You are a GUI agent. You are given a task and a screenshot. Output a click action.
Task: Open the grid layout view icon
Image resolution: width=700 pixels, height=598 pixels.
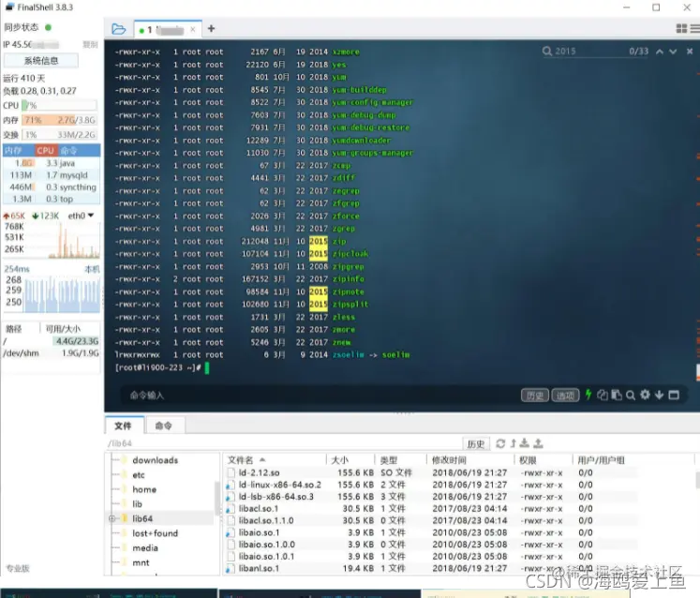point(681,28)
